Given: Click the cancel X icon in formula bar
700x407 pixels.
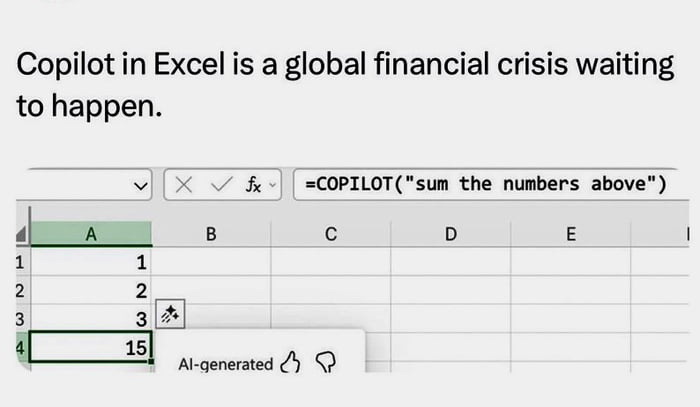Looking at the screenshot, I should (x=184, y=185).
